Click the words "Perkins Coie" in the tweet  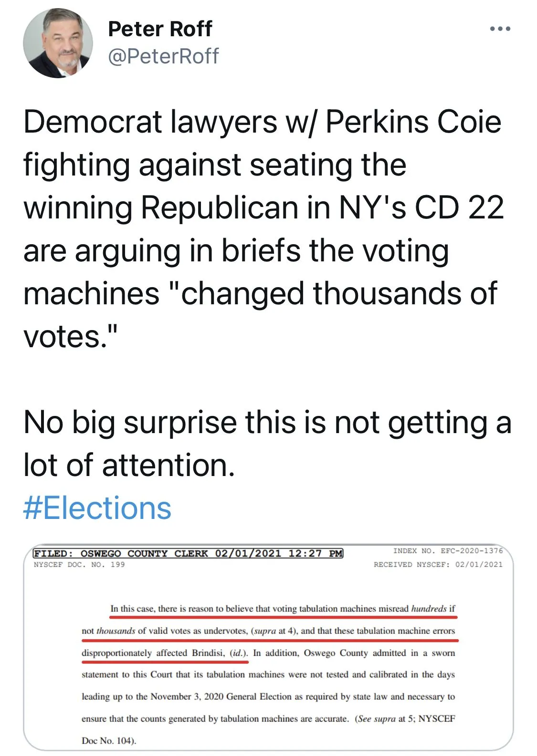(x=413, y=122)
